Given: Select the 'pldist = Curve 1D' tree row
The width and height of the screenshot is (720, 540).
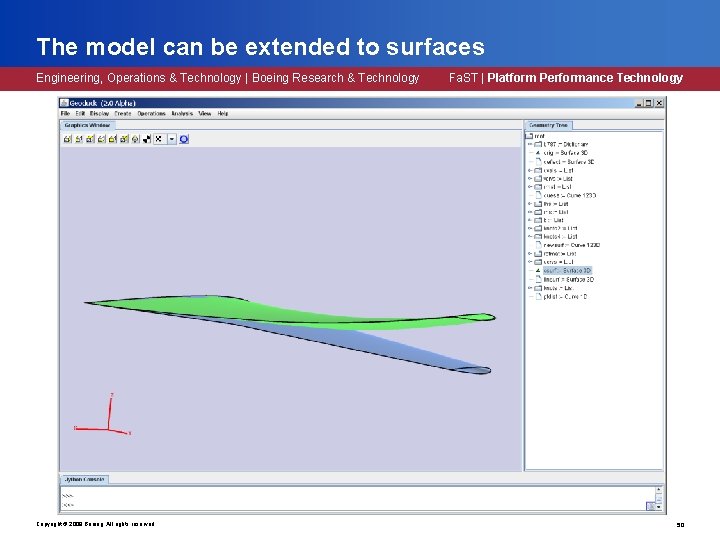Looking at the screenshot, I should click(x=565, y=296).
